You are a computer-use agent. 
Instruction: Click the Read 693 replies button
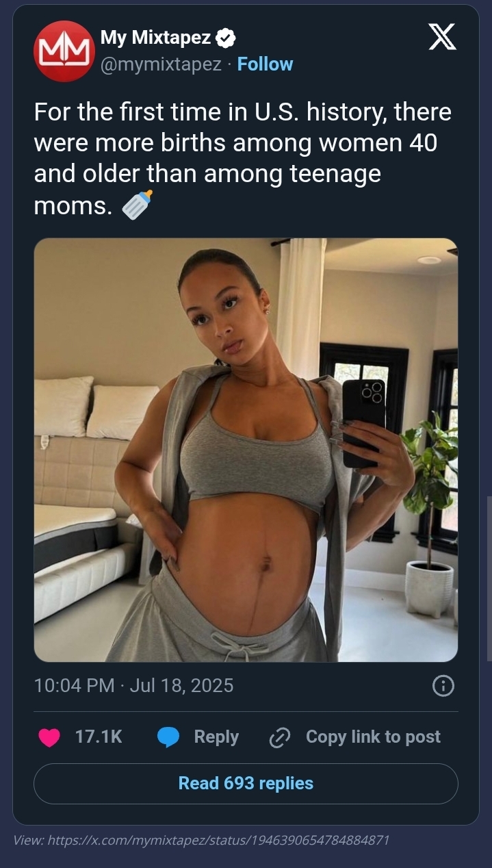[x=246, y=783]
